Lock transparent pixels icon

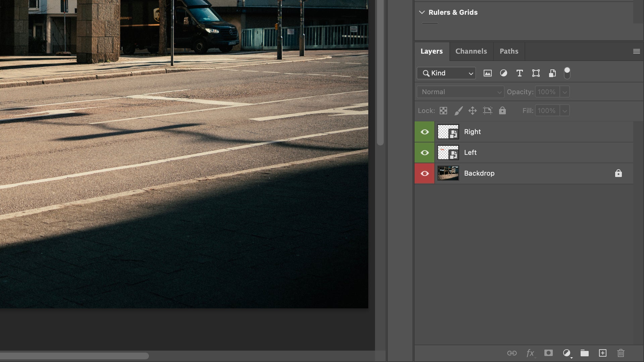coord(443,111)
